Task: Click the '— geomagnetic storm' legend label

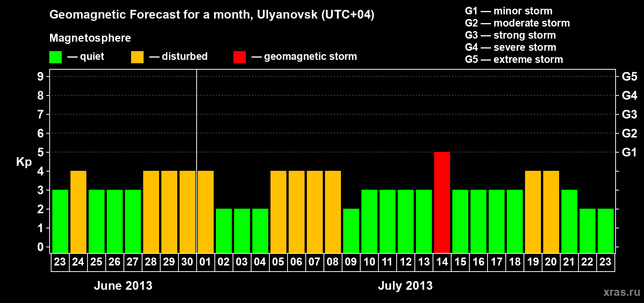Action: tap(304, 57)
